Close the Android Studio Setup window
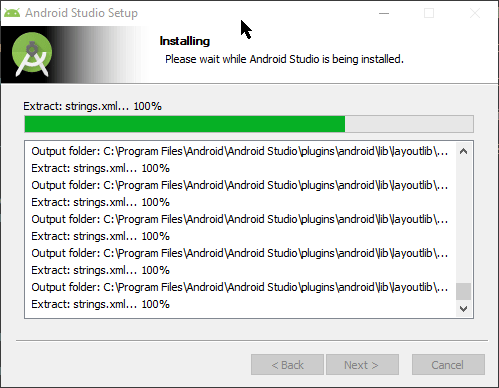499x388 pixels. [475, 13]
